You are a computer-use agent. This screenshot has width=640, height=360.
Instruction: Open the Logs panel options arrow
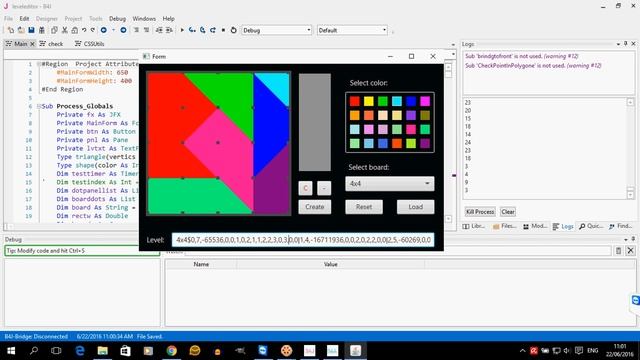[618, 44]
